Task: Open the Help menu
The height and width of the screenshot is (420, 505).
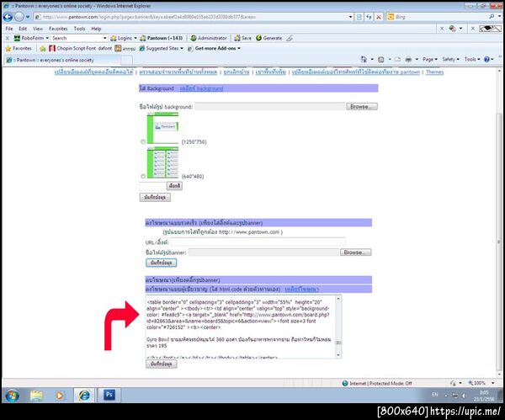Action: point(96,29)
